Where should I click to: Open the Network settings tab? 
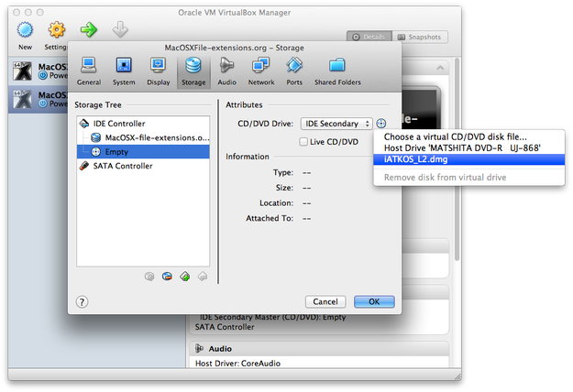click(x=261, y=72)
